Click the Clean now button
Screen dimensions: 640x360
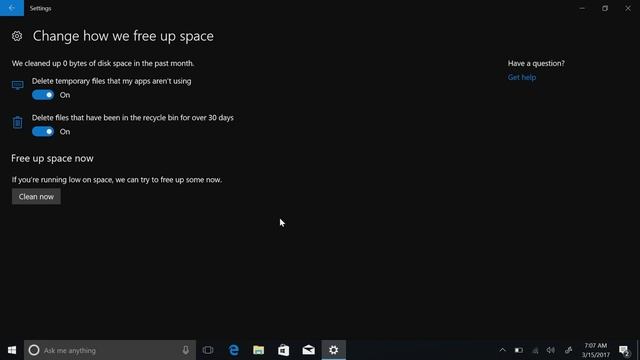[x=36, y=196]
